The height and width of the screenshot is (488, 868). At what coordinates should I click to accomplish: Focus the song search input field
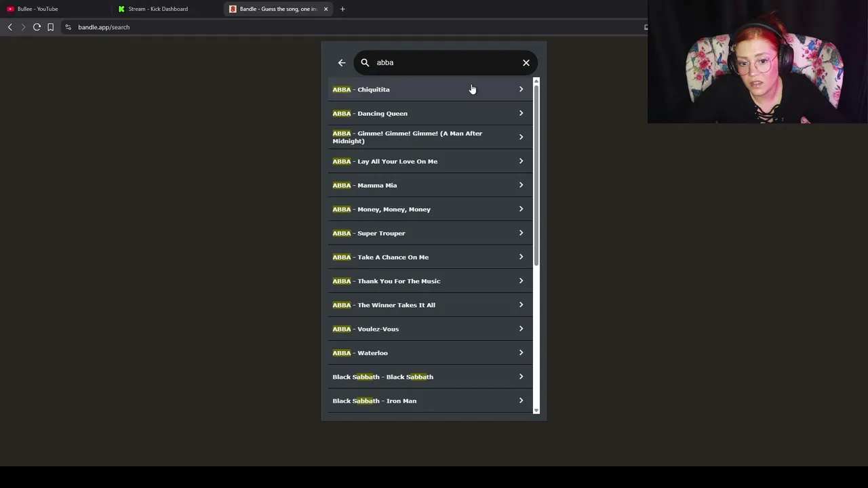[446, 62]
